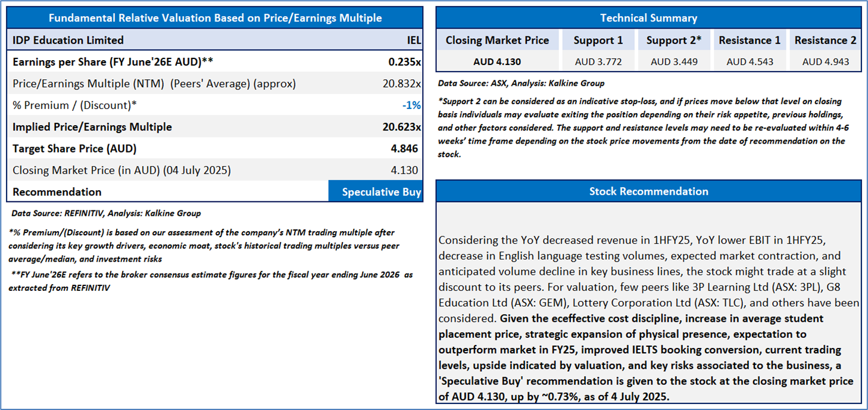This screenshot has width=868, height=410.
Task: Click the Technical Summary header
Action: (648, 18)
